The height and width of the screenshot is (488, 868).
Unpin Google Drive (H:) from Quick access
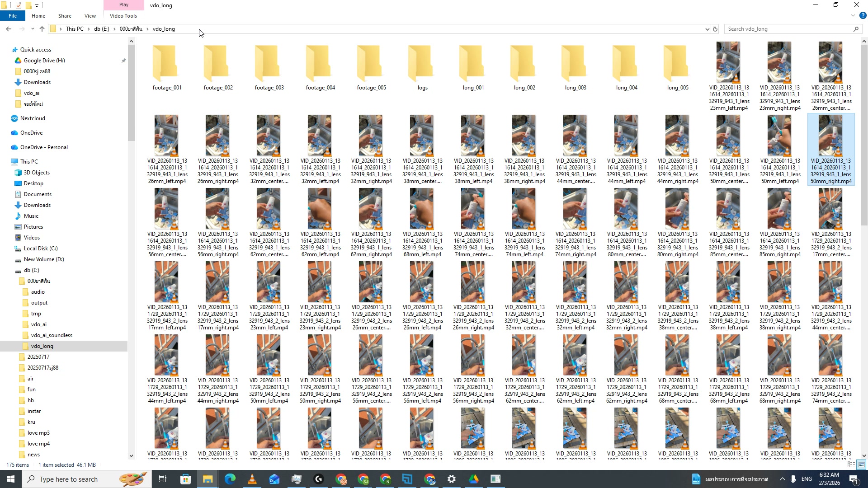tap(123, 60)
